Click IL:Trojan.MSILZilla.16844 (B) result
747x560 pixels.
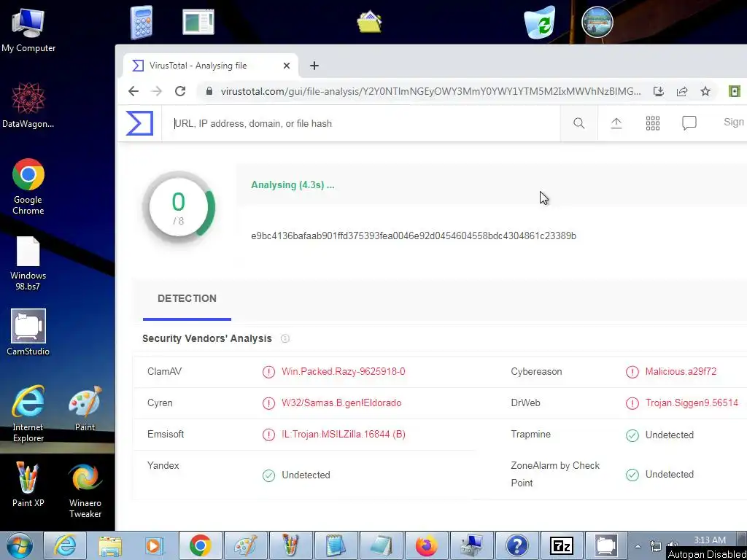(x=344, y=435)
